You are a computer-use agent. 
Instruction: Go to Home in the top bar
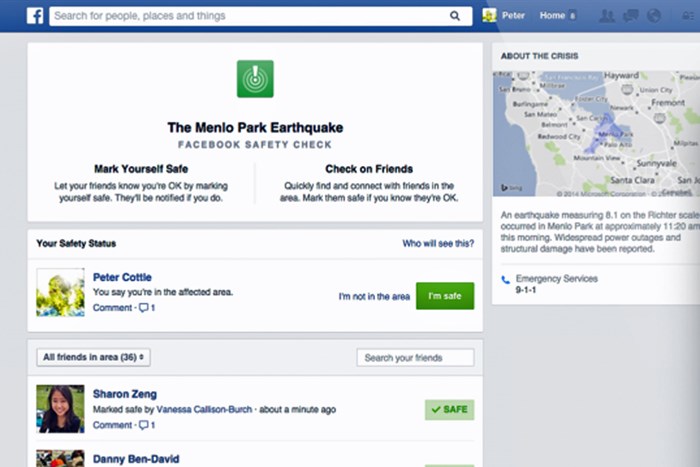[552, 16]
